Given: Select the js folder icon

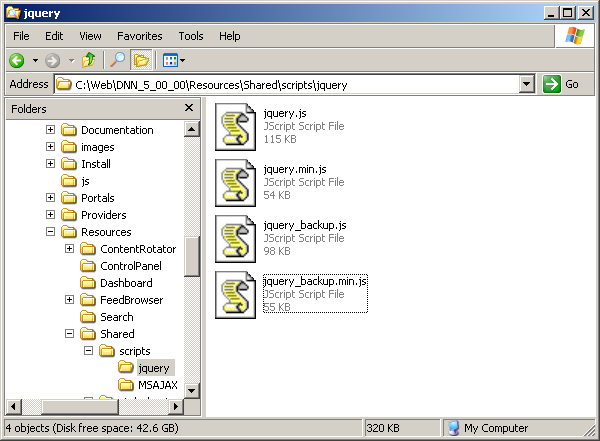Looking at the screenshot, I should 69,181.
